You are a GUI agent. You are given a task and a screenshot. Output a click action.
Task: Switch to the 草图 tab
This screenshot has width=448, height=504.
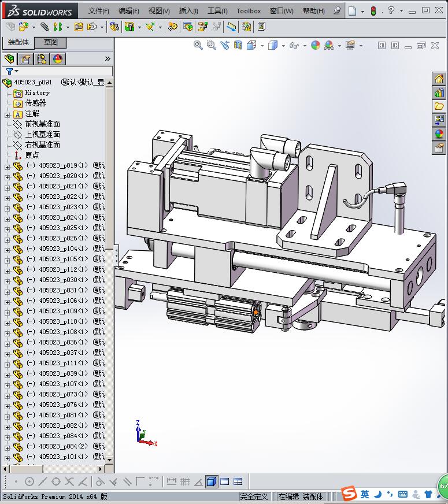pos(50,42)
